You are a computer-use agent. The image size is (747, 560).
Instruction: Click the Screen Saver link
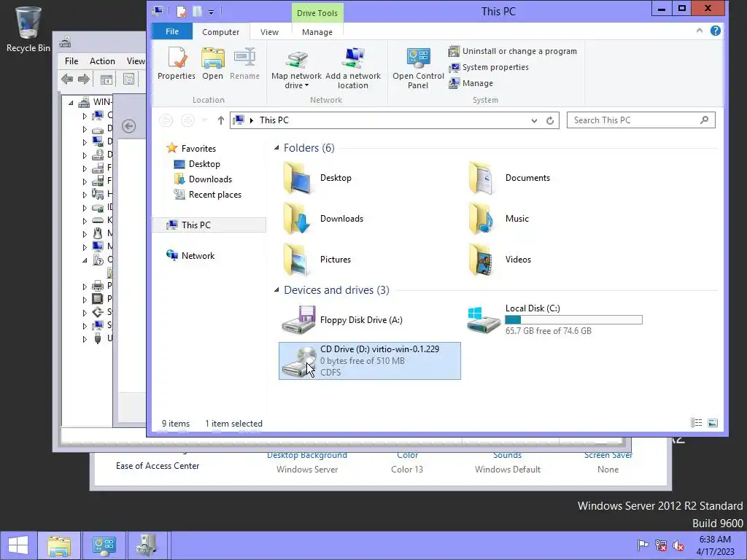click(x=608, y=455)
